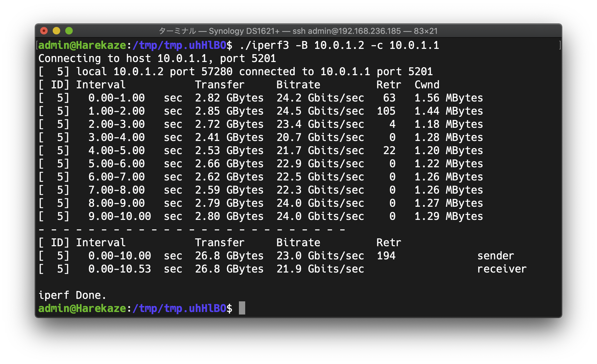Click transfer '2.59 GBytes'
This screenshot has height=364, width=597.
coord(229,190)
